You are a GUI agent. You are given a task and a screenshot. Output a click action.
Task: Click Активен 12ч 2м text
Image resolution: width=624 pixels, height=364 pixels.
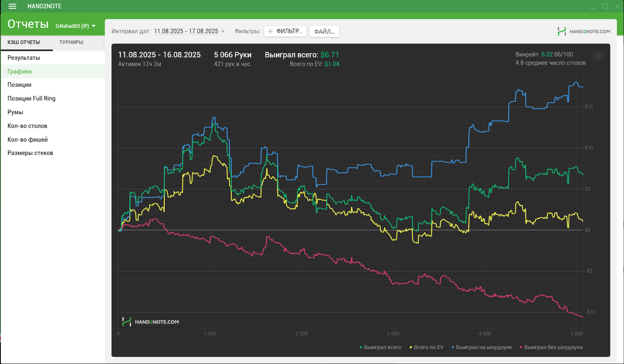140,64
